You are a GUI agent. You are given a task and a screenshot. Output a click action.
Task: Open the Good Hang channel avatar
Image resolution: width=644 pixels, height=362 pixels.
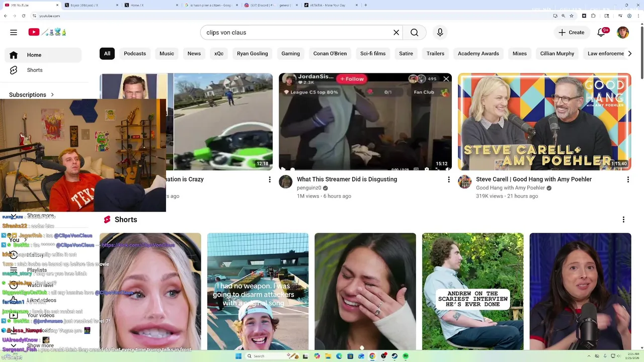[x=465, y=182]
